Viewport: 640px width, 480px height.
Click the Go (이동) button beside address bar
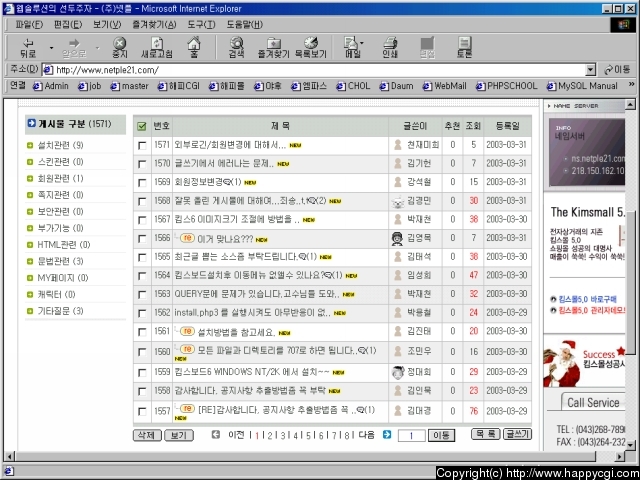(x=617, y=70)
